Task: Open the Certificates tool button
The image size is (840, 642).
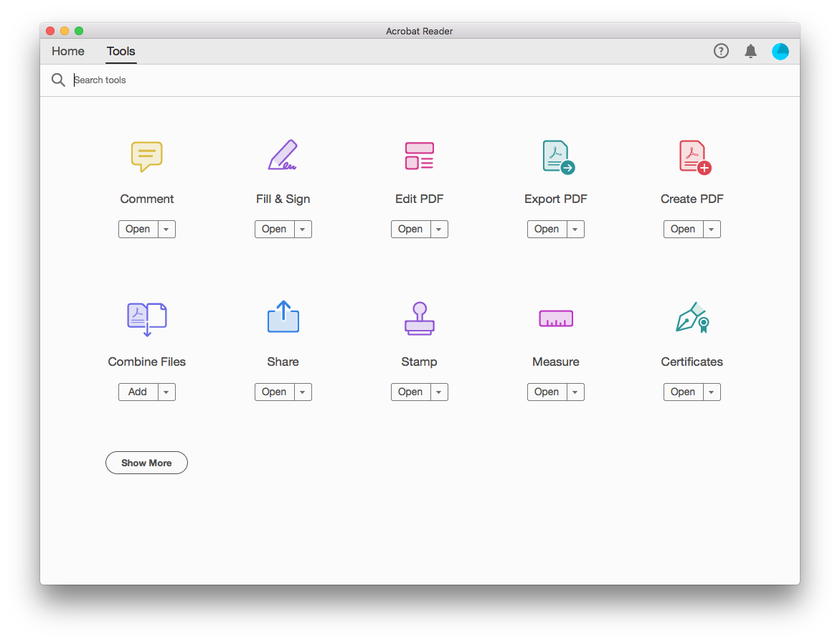Action: coord(684,392)
